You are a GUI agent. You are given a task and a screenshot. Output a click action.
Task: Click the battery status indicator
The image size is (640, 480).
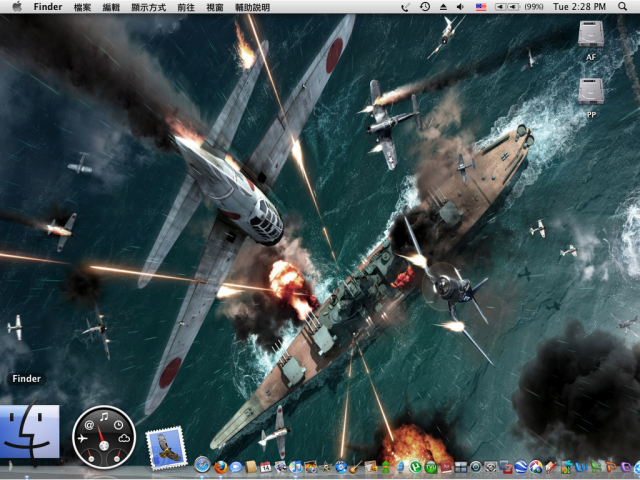pos(519,7)
